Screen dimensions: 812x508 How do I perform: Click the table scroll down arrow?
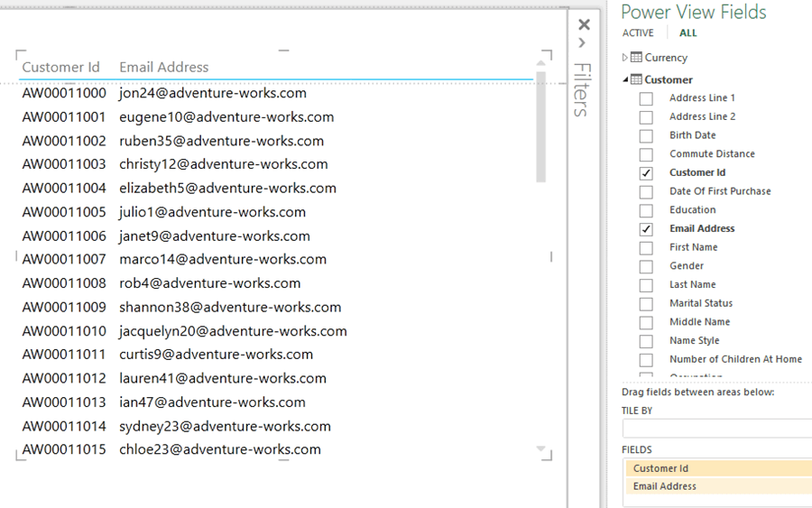[540, 448]
